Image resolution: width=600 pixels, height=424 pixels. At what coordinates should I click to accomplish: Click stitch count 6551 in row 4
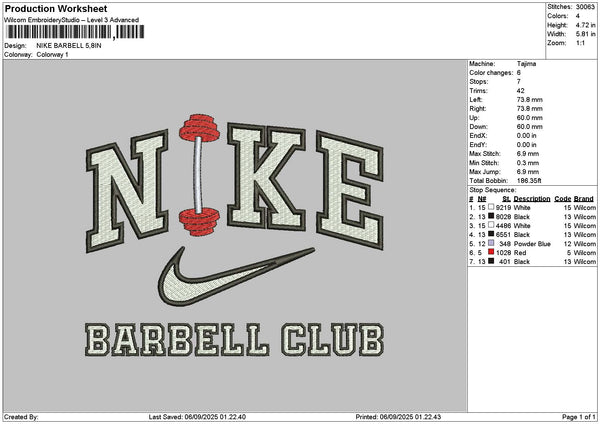point(503,235)
